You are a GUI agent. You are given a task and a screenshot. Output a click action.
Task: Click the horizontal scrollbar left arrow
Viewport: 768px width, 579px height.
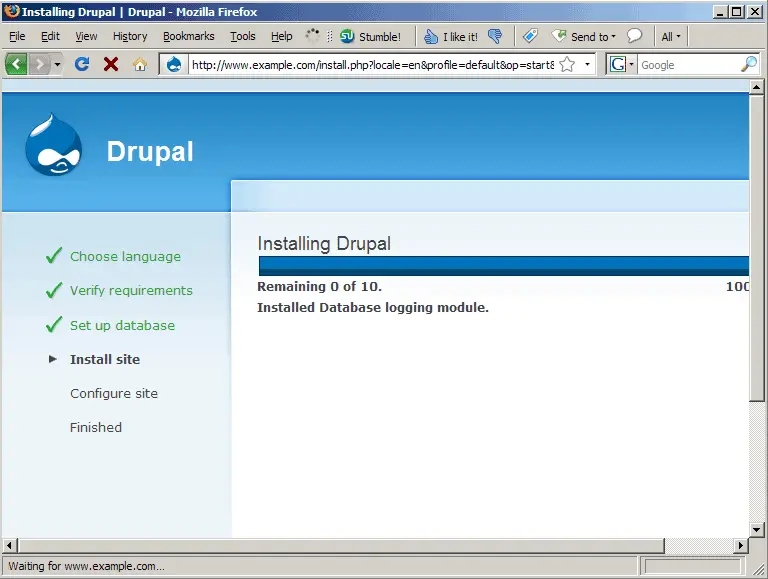pyautogui.click(x=9, y=545)
